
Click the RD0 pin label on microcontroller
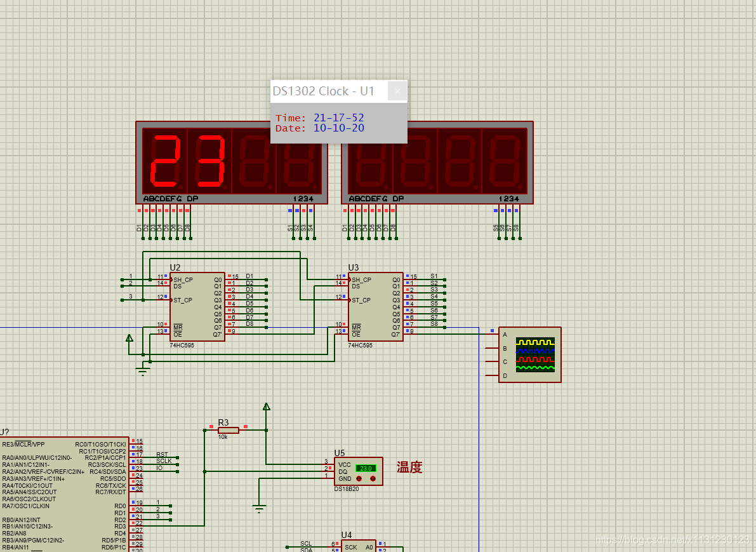[x=120, y=506]
